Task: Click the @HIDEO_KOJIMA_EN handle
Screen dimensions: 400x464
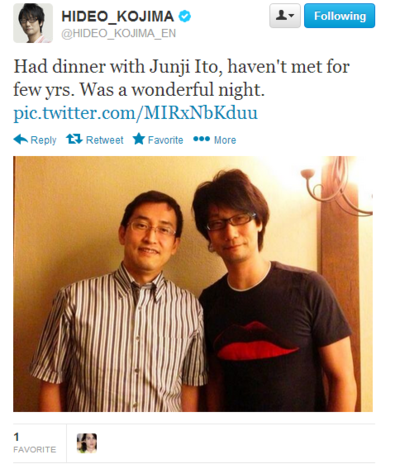Action: (x=119, y=33)
